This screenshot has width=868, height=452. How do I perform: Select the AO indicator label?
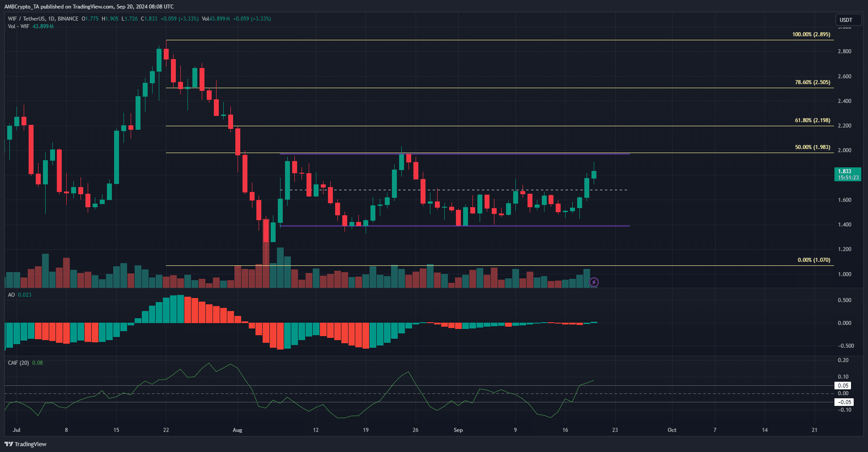tap(11, 295)
